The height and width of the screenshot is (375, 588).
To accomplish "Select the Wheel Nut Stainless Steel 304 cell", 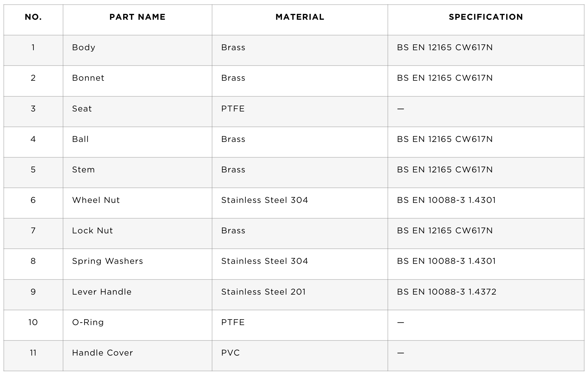I will [300, 203].
